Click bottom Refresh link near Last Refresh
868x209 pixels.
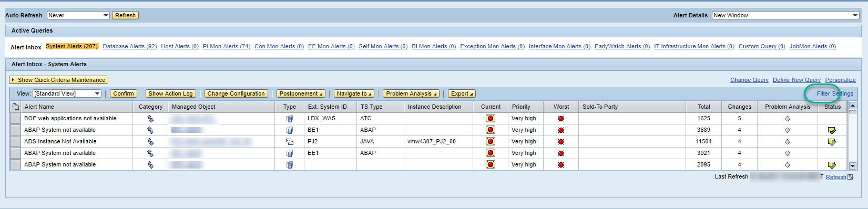[x=836, y=177]
